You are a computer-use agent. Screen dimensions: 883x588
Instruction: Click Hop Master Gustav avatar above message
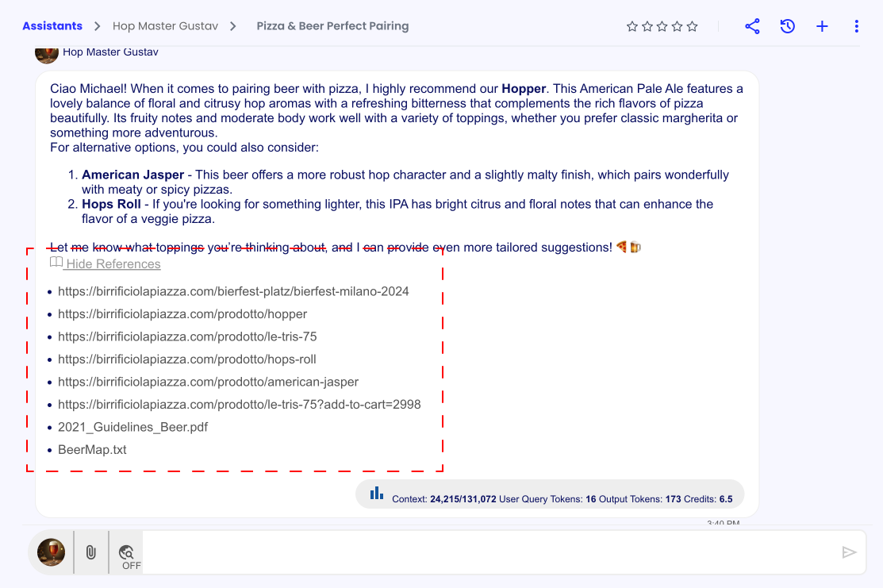pyautogui.click(x=47, y=56)
